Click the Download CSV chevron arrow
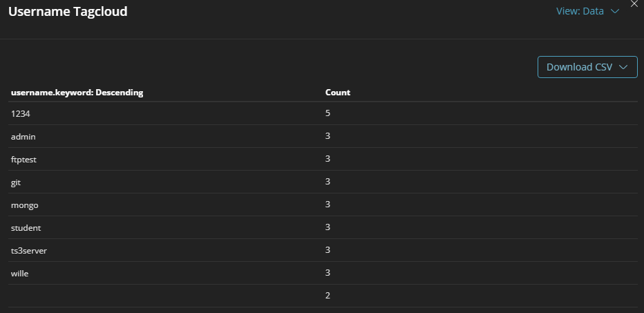The width and height of the screenshot is (644, 313). click(x=623, y=67)
